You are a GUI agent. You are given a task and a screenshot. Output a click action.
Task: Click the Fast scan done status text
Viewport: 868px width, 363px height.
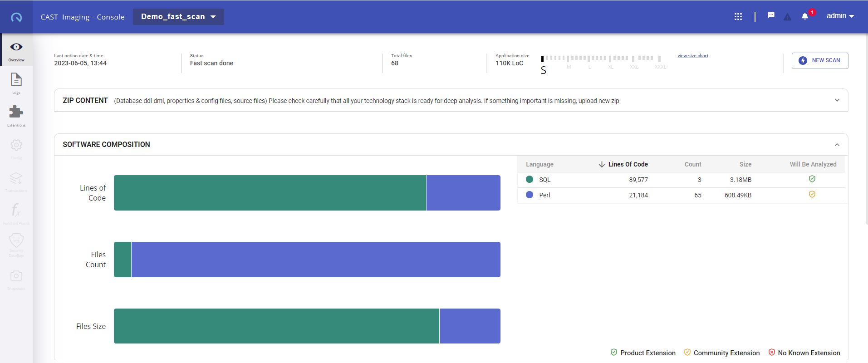click(211, 63)
